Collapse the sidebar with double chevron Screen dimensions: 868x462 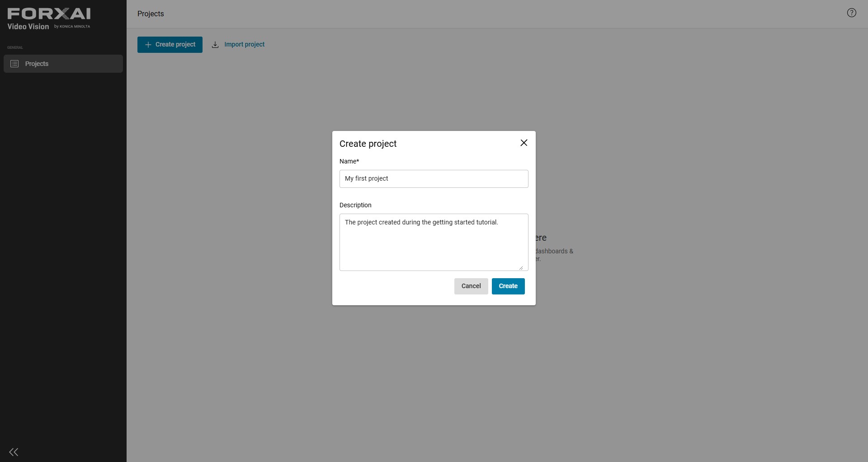click(x=14, y=452)
